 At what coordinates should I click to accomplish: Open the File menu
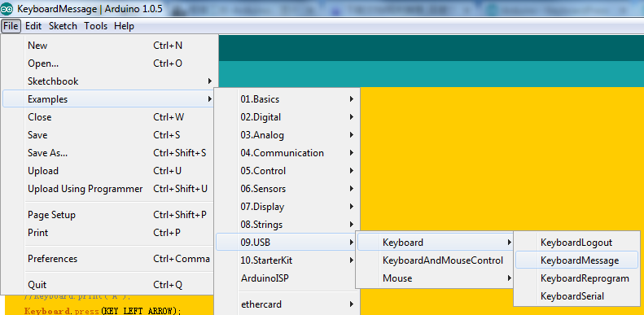point(11,26)
